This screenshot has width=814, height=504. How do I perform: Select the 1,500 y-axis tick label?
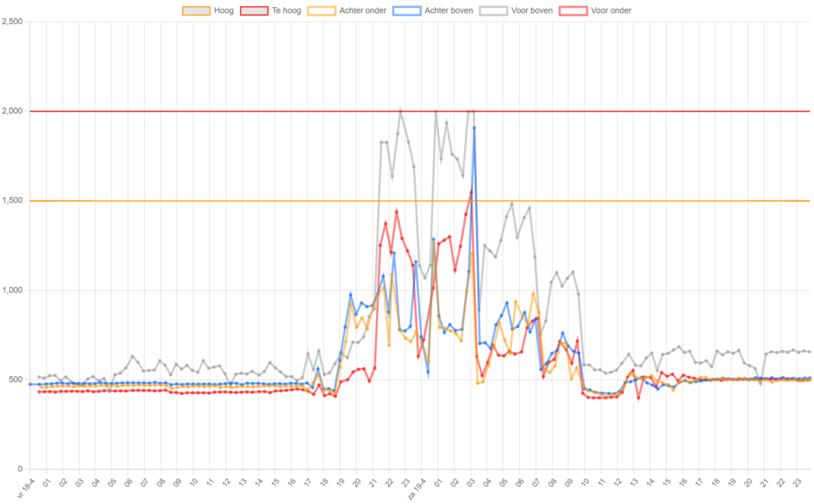coord(14,200)
